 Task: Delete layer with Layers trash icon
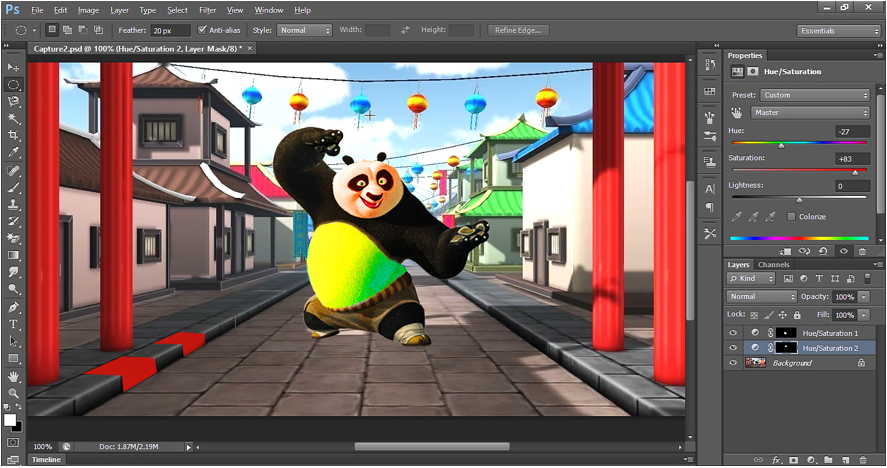[863, 460]
